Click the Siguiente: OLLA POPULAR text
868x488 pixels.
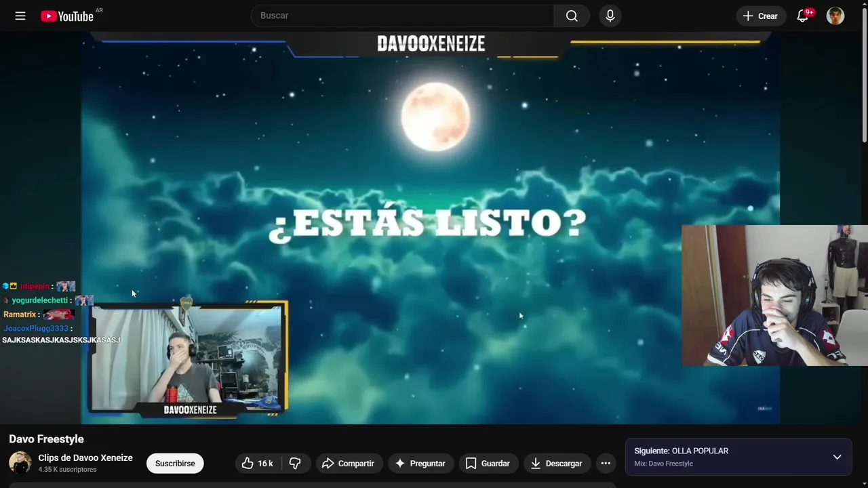(x=681, y=451)
